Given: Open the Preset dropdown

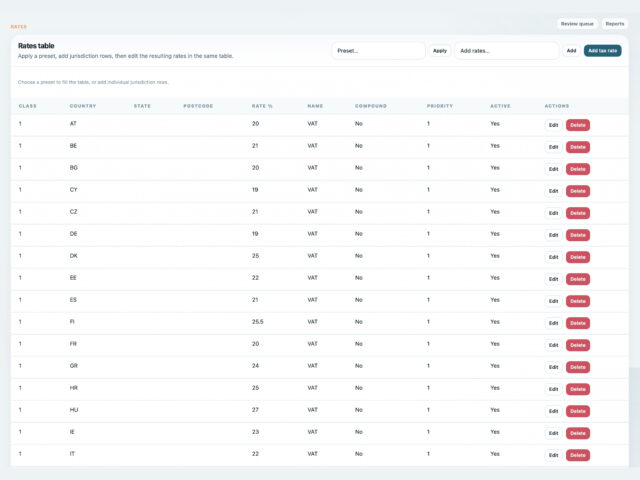Looking at the screenshot, I should point(378,51).
